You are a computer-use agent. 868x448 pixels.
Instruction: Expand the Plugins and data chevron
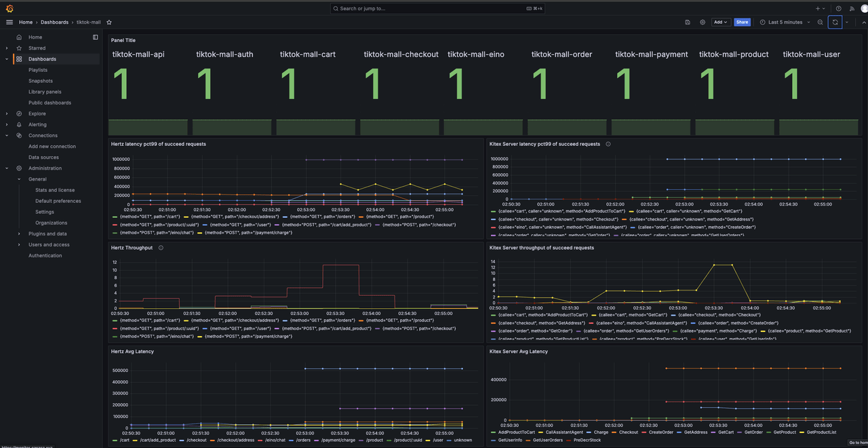(x=19, y=234)
